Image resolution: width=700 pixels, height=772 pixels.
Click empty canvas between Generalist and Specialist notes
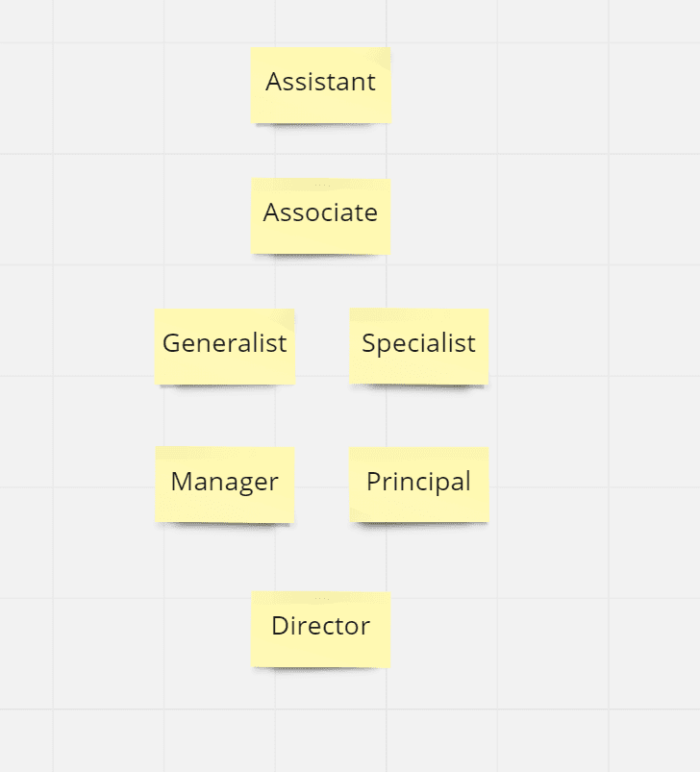pyautogui.click(x=322, y=346)
